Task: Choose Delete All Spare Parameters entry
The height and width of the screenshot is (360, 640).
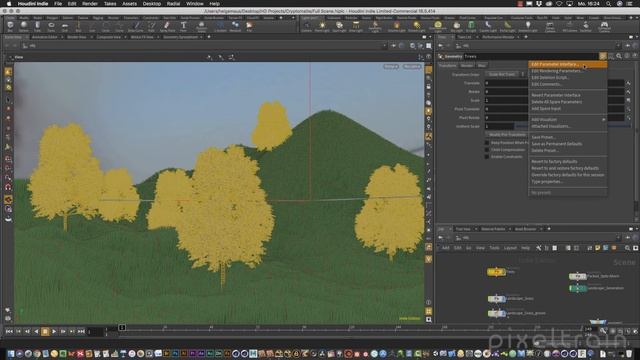Action: (567, 102)
